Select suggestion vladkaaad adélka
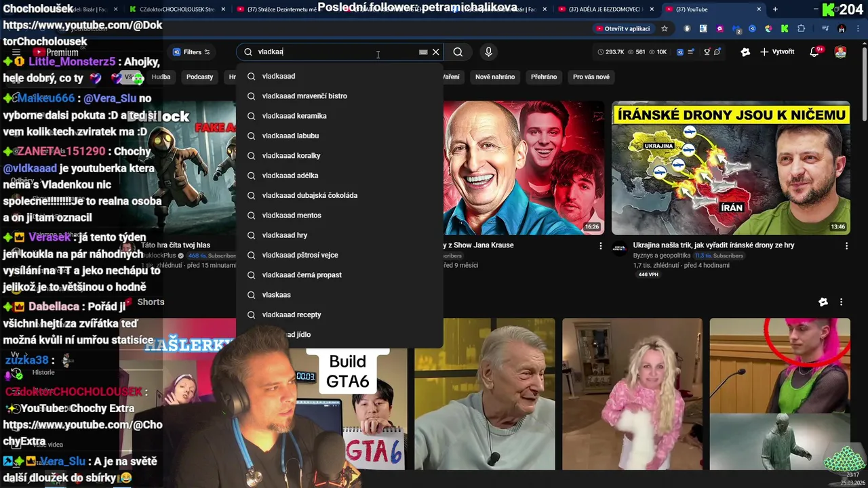The height and width of the screenshot is (488, 868). tap(339, 176)
